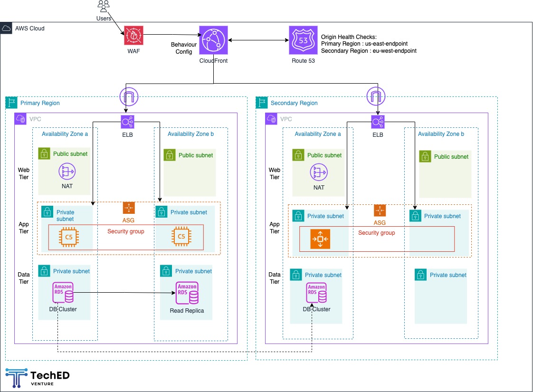Click the Primary Zone b app Private subnet lock icon

click(162, 212)
